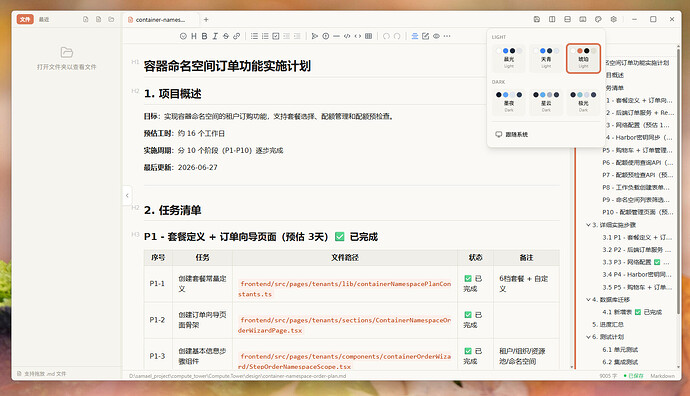This screenshot has height=396, width=690.
Task: Click the save icon in the title bar
Action: point(537,19)
